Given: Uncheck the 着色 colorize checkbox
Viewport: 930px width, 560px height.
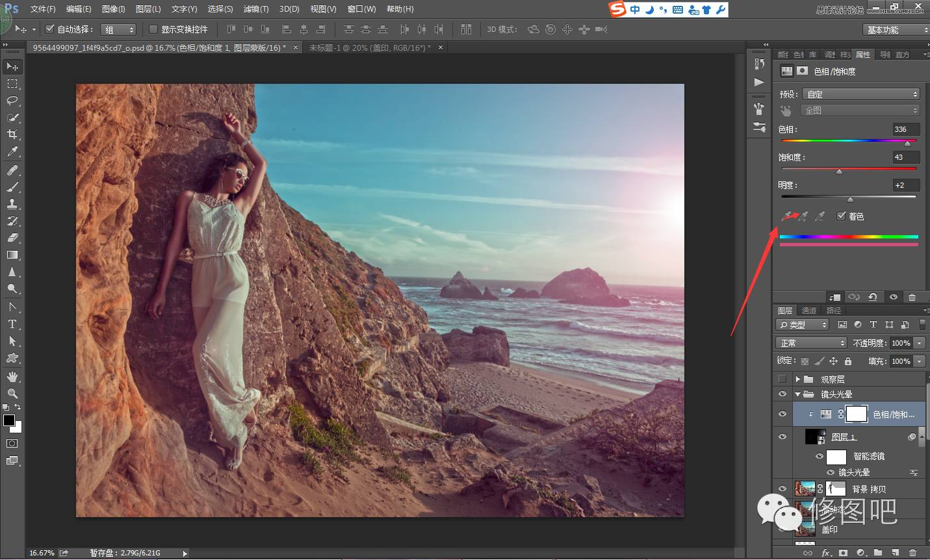Looking at the screenshot, I should point(841,216).
